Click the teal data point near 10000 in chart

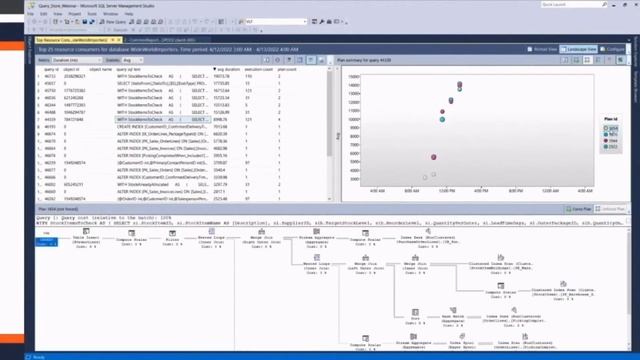tap(442, 120)
